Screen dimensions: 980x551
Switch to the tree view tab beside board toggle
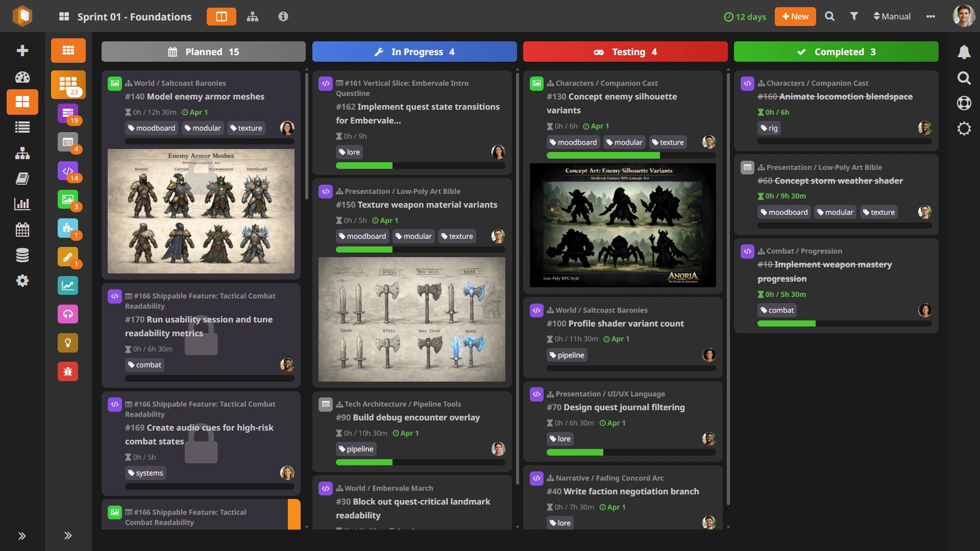coord(253,16)
